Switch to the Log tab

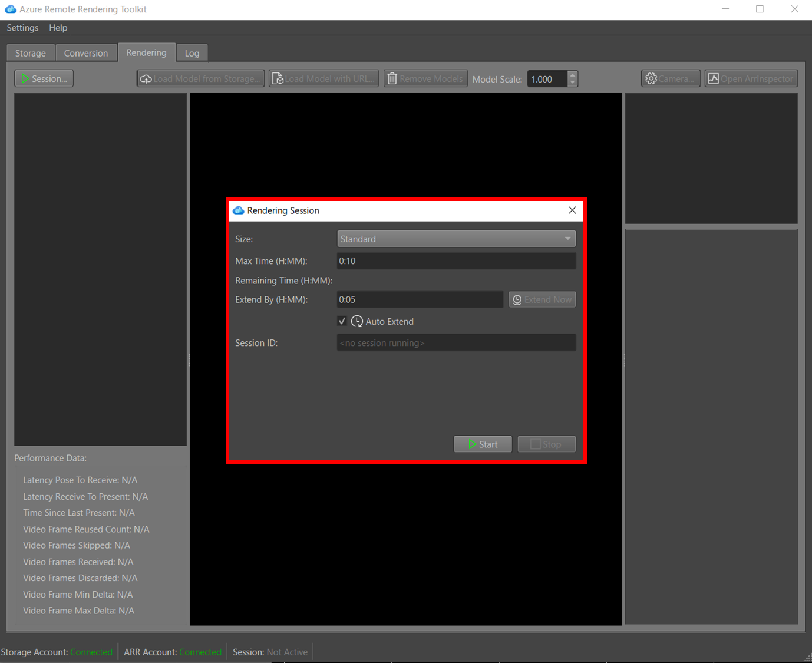(x=192, y=52)
